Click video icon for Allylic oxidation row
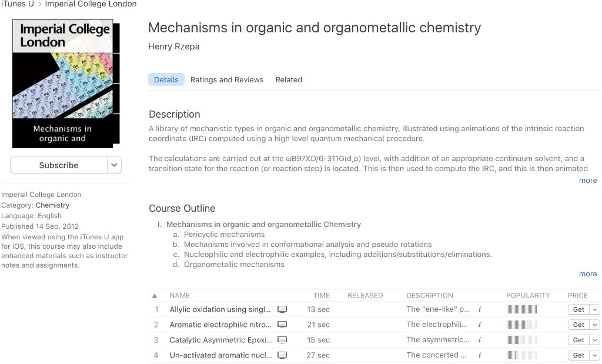Image resolution: width=602 pixels, height=364 pixels. pyautogui.click(x=282, y=309)
